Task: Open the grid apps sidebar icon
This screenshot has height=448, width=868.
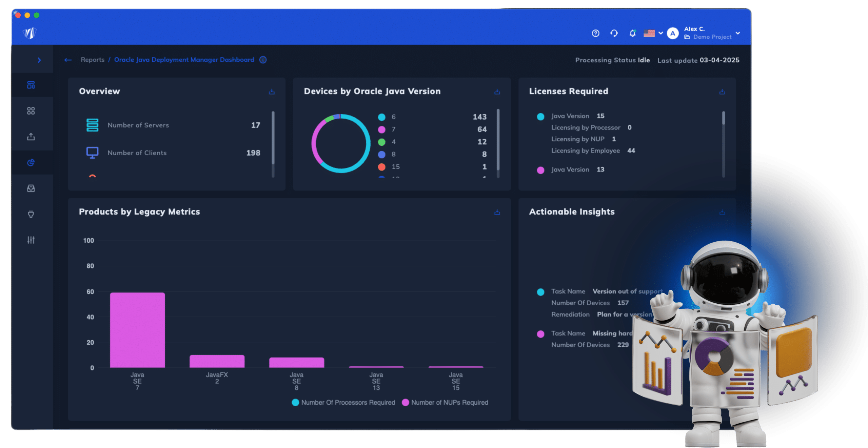Action: pos(31,111)
